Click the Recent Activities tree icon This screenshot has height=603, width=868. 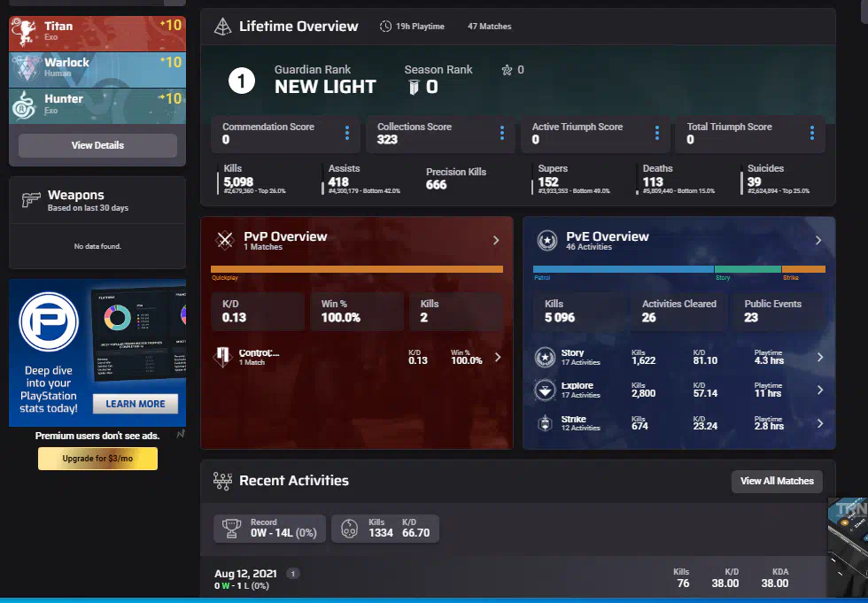tap(223, 481)
